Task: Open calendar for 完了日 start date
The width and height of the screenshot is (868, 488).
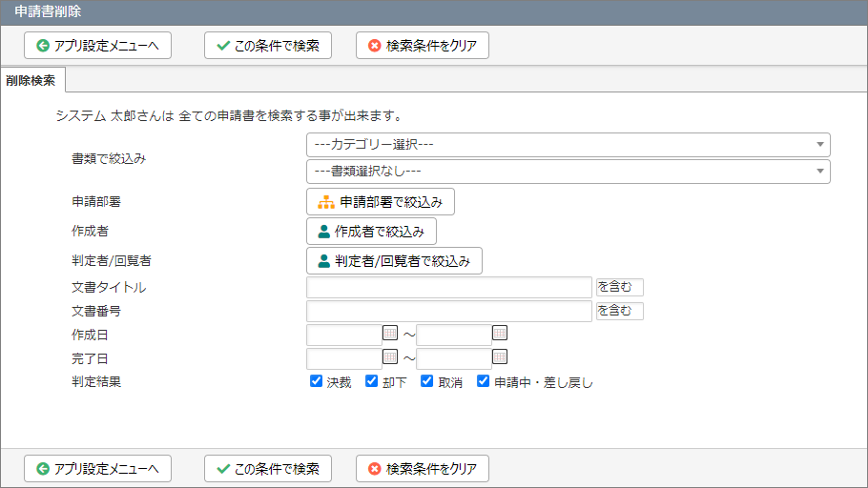Action: [x=390, y=356]
